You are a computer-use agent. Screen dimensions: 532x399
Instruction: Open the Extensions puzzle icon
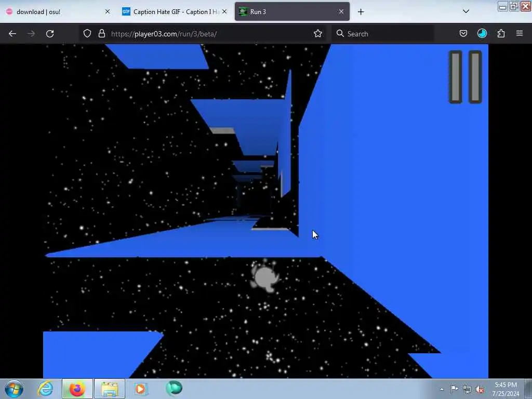(501, 33)
